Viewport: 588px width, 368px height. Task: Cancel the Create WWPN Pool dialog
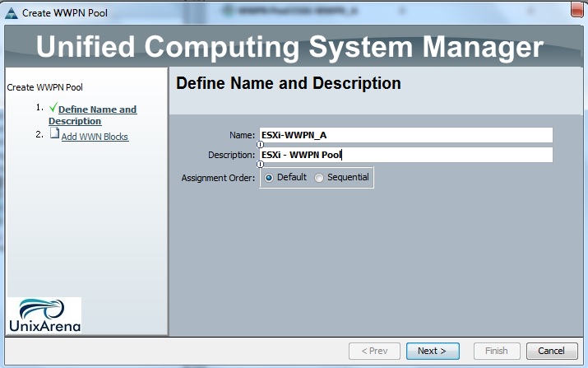point(551,351)
